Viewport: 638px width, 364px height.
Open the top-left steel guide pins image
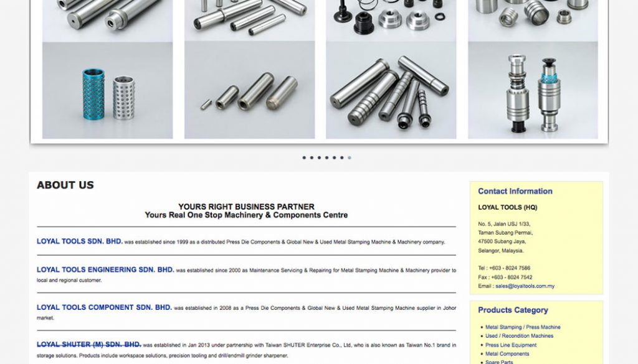point(107,21)
